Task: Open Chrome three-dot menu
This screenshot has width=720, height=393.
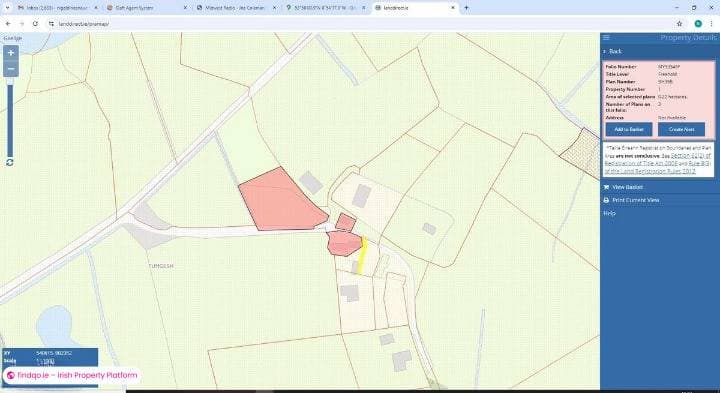Action: (712, 24)
